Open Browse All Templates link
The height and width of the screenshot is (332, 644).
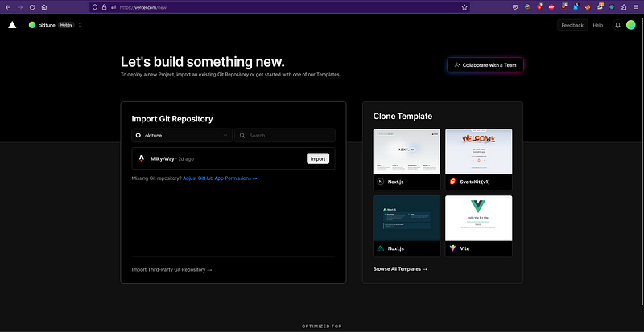click(400, 269)
